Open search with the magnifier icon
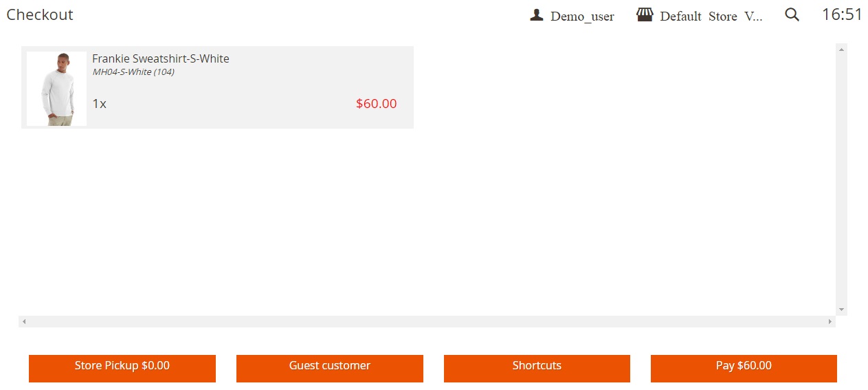This screenshot has height=390, width=868. point(792,15)
